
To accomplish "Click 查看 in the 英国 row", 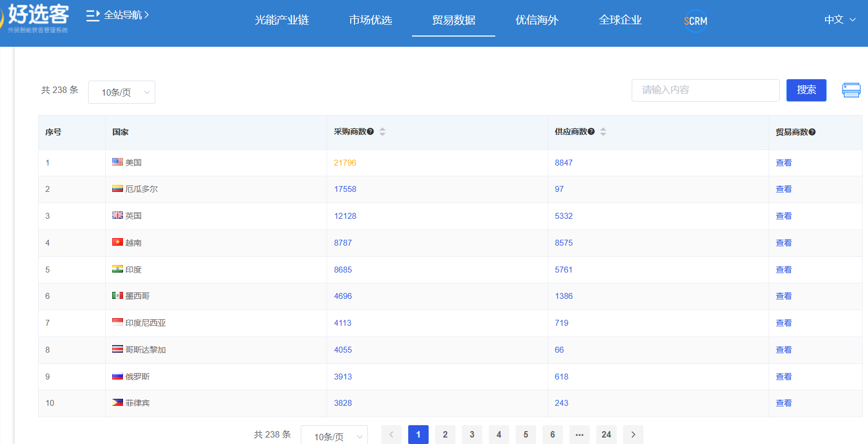I will click(784, 216).
